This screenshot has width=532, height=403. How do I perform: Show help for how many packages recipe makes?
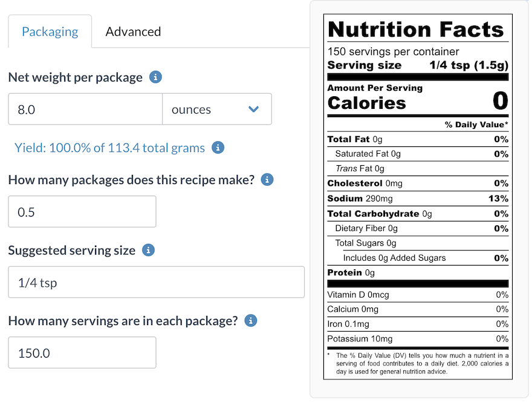[x=267, y=180]
